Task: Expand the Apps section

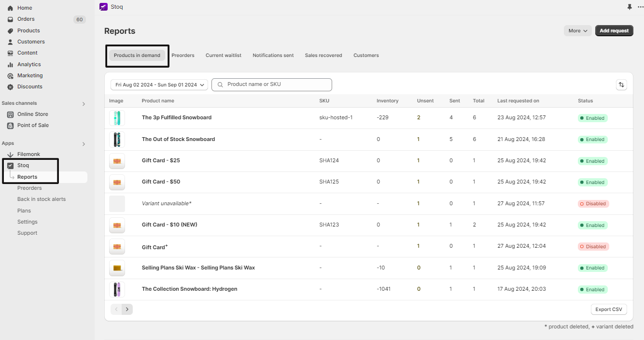Action: point(84,144)
